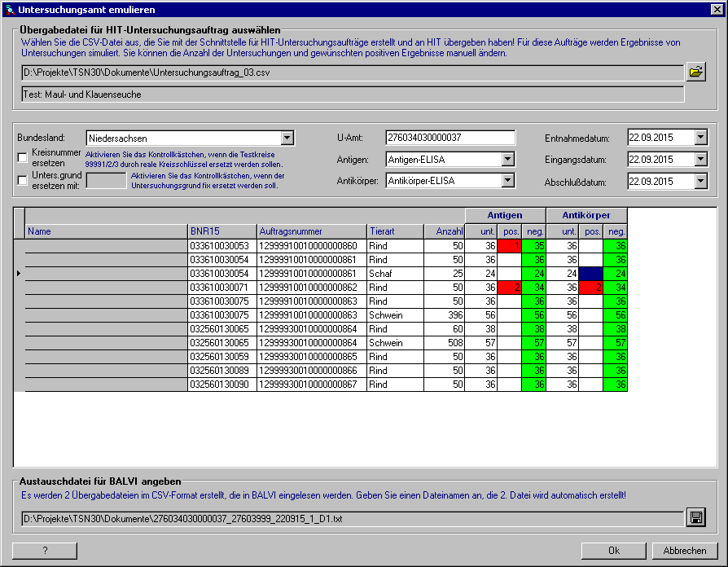Enable Kreisnummer ersetzen checkbox
Screen dimensions: 728x567
(x=22, y=158)
